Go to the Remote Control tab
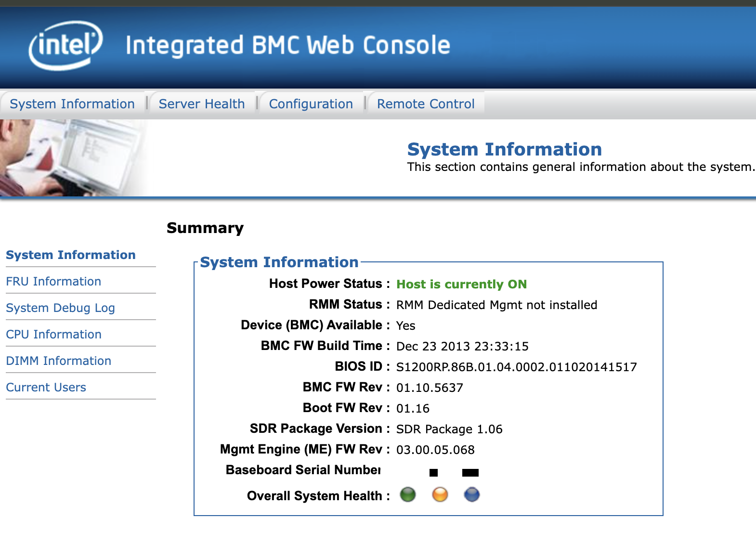756x544 pixels. point(426,104)
